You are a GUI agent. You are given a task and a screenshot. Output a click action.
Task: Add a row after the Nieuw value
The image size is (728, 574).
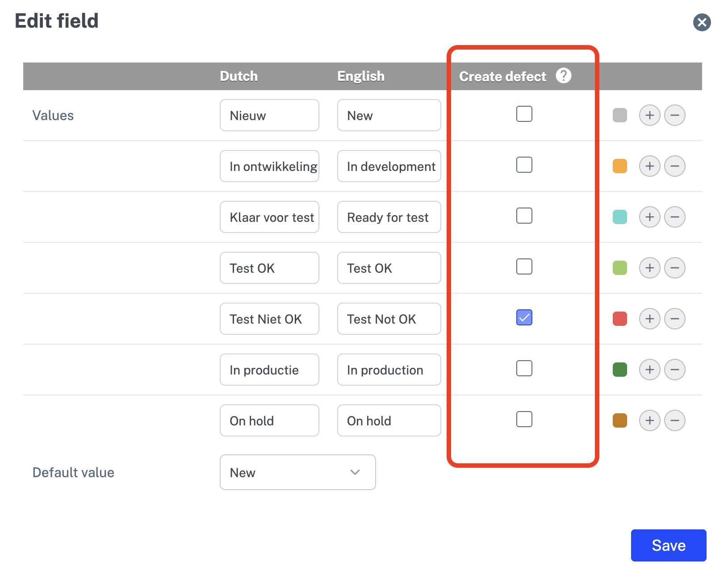649,115
